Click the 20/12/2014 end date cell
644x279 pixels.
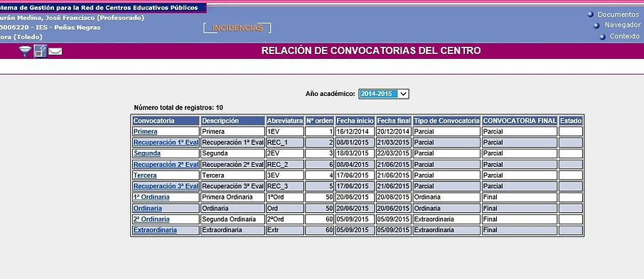pyautogui.click(x=394, y=132)
